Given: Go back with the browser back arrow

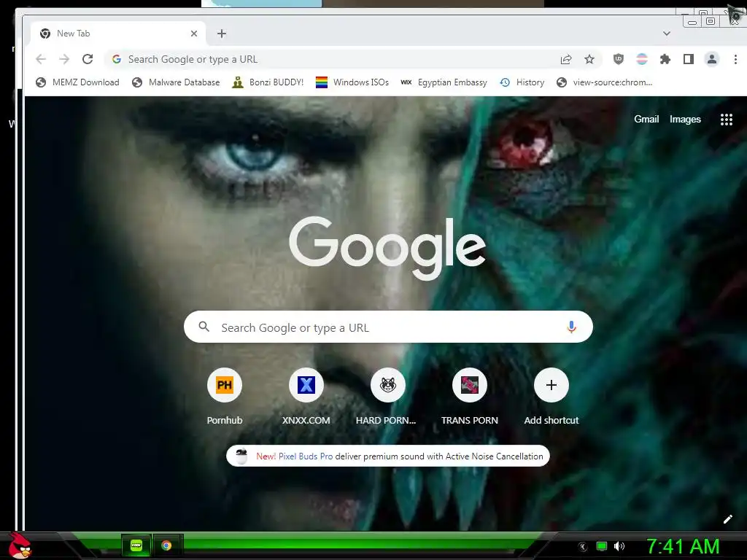Looking at the screenshot, I should tap(41, 59).
